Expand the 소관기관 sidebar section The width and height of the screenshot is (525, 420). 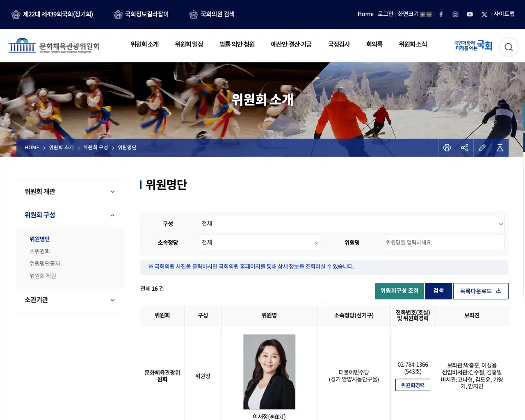[70, 300]
